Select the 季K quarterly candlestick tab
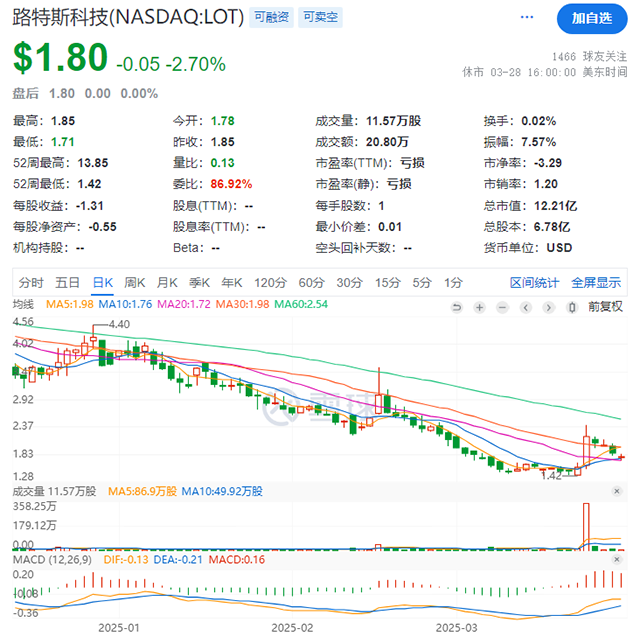 pos(199,282)
